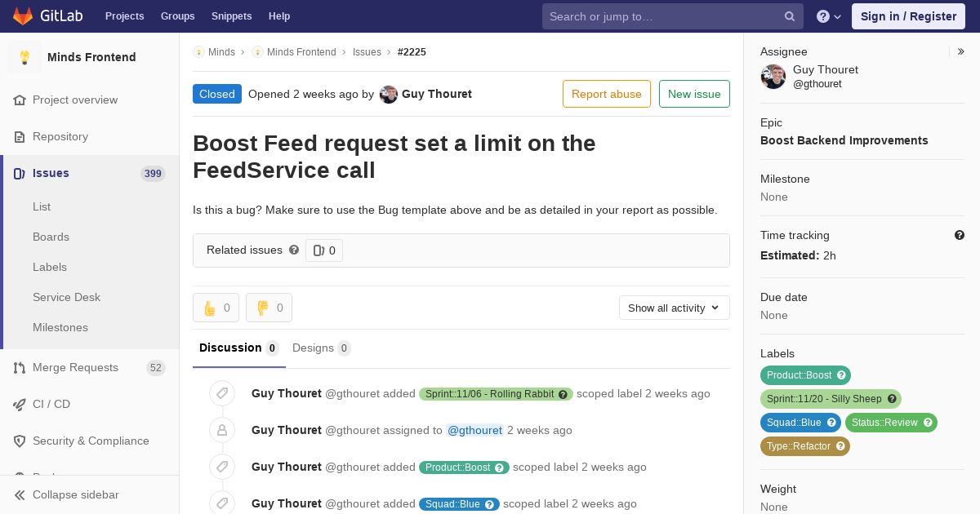Click help icon on Sprint::11/06 Rolling Rabbit label
Viewport: 980px width, 514px height.
click(x=563, y=394)
